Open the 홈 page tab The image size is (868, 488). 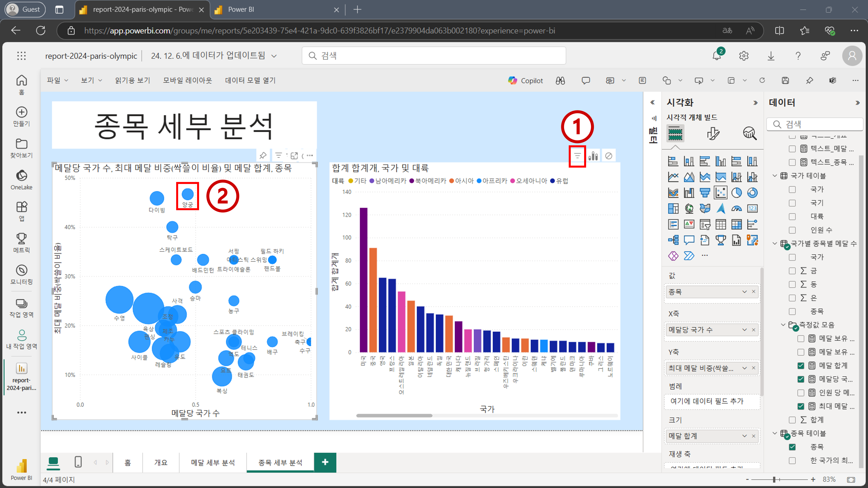[x=127, y=462]
